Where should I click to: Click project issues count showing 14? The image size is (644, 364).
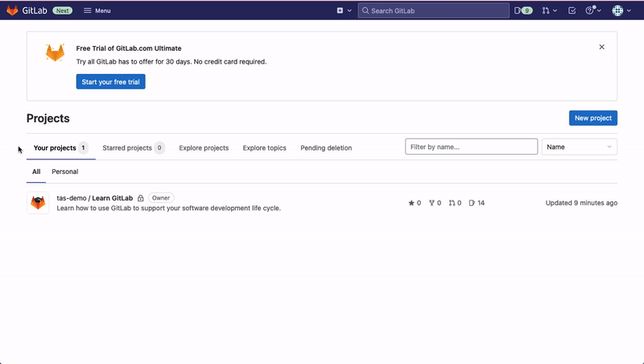coord(477,203)
